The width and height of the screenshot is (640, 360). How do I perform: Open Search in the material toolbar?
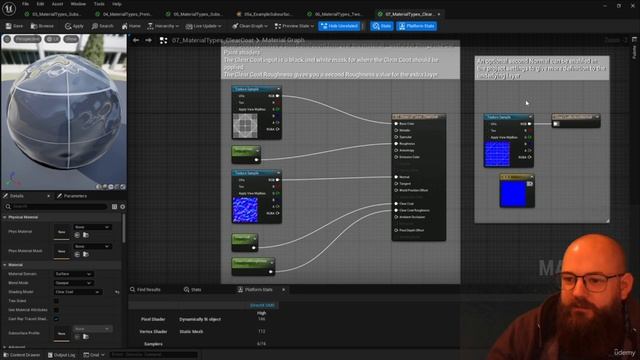pyautogui.click(x=102, y=26)
